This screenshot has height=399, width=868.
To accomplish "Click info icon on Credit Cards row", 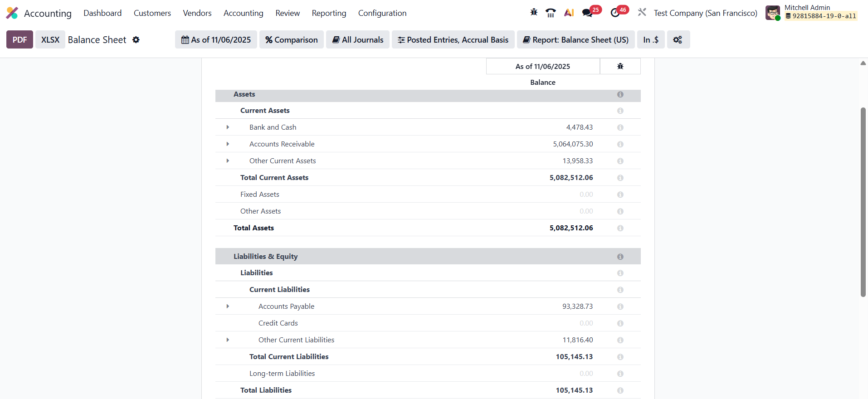I will (620, 323).
